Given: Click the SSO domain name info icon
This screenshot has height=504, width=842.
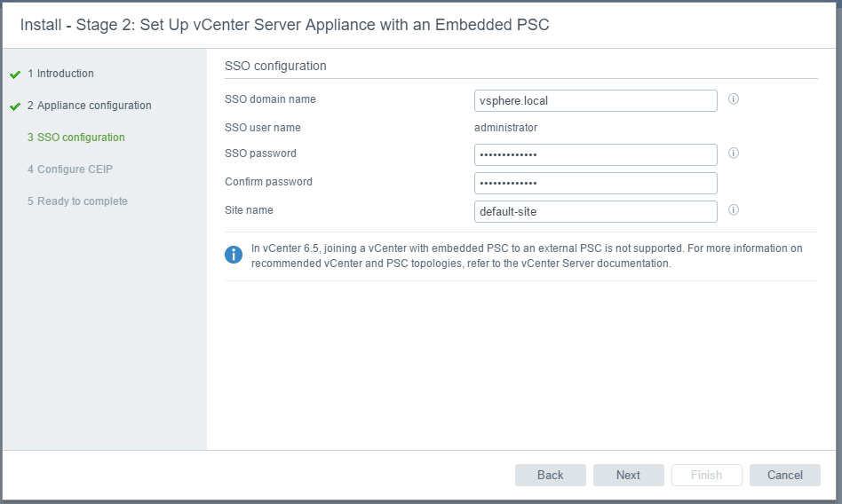Looking at the screenshot, I should tap(733, 98).
